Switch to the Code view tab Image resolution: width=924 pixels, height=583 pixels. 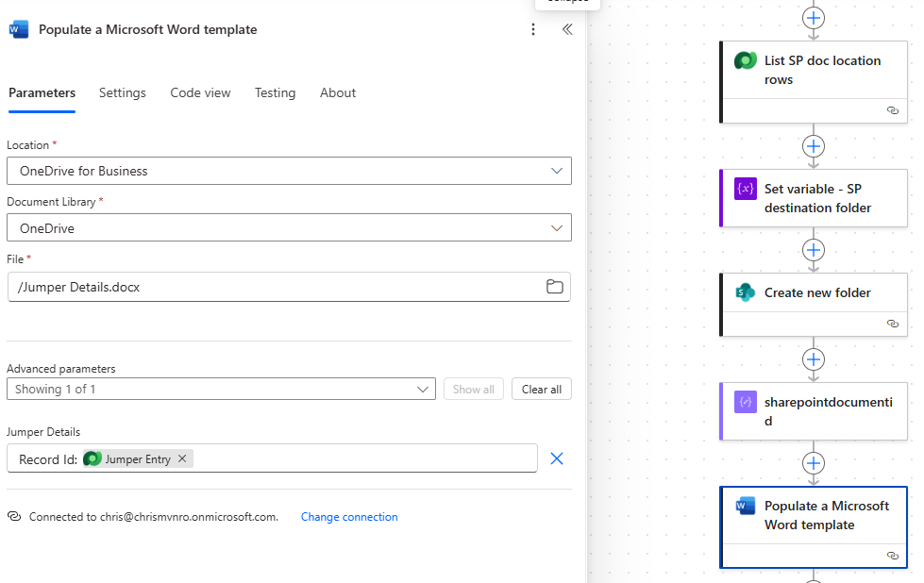[200, 92]
